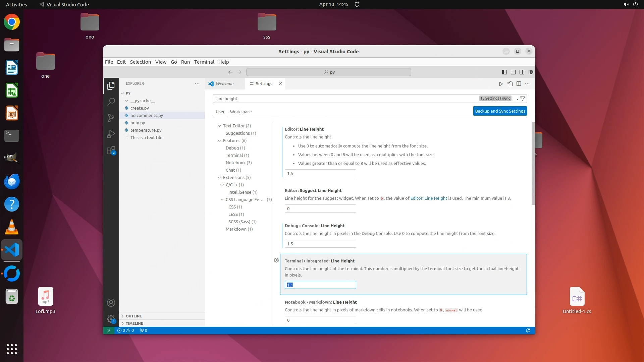Collapse the Extensions settings group

point(219,177)
